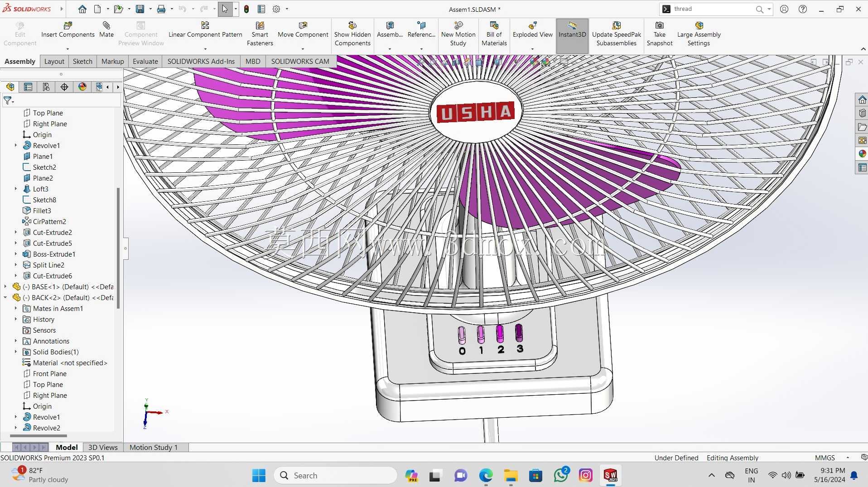Expand the Loft3 feature node

pyautogui.click(x=16, y=189)
